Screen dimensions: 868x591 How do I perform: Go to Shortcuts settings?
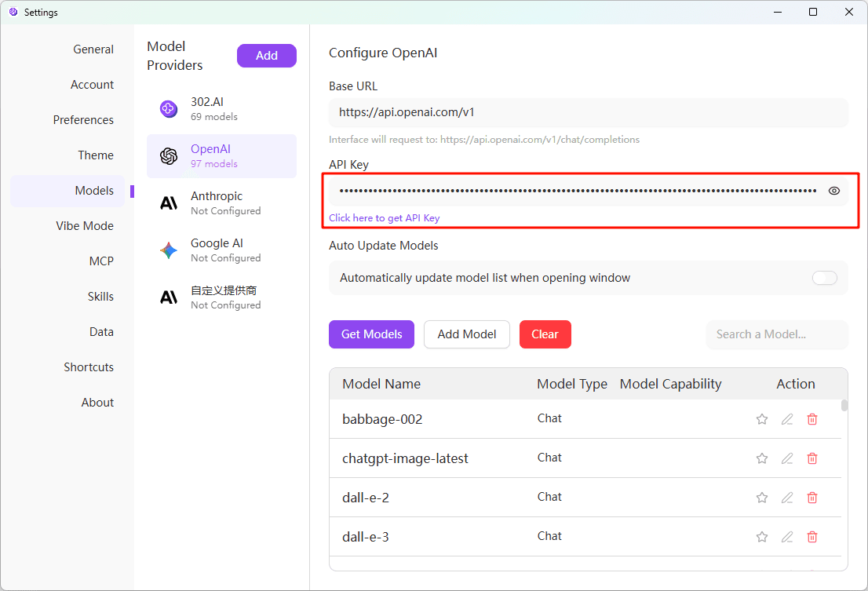89,367
